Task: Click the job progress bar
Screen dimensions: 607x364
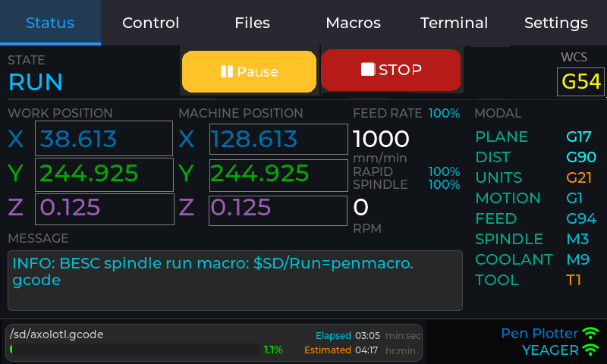Action: click(x=135, y=350)
